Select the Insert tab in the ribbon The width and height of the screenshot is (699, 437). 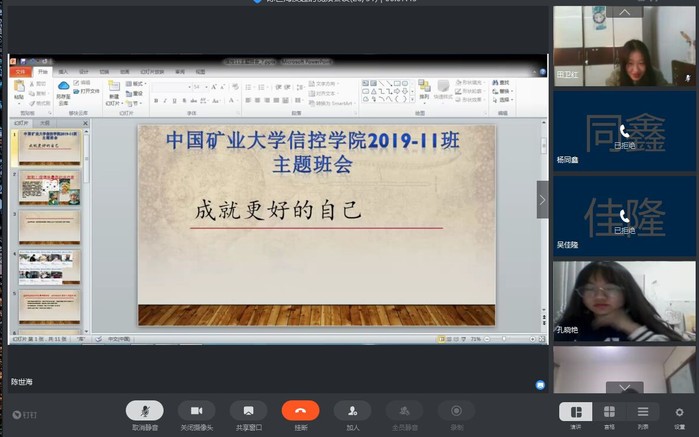pyautogui.click(x=63, y=72)
